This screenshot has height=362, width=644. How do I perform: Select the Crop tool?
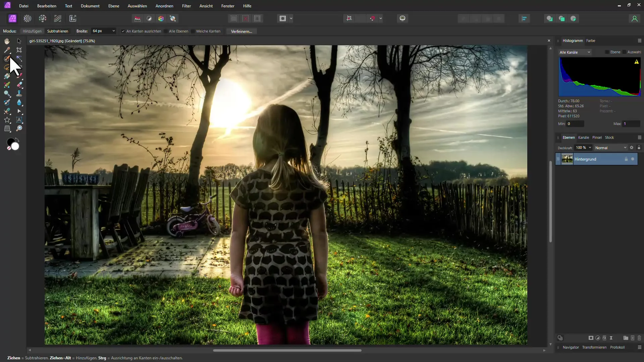pos(19,50)
